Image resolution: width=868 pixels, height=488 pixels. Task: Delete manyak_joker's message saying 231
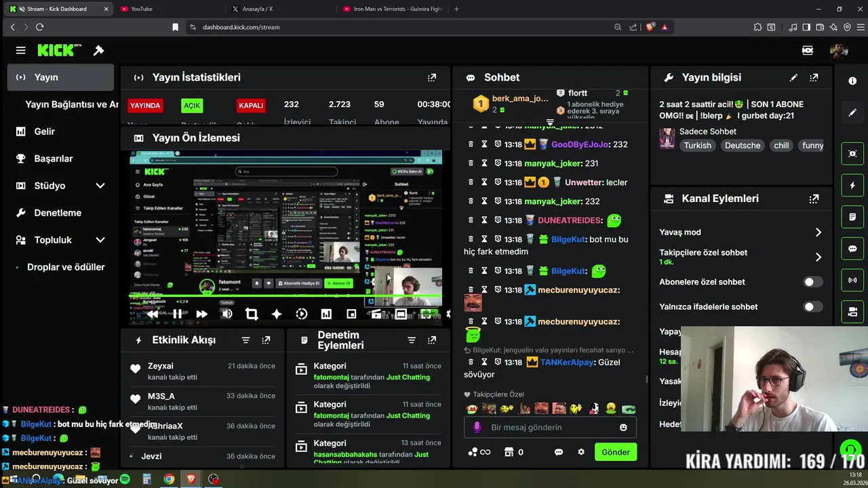(471, 163)
